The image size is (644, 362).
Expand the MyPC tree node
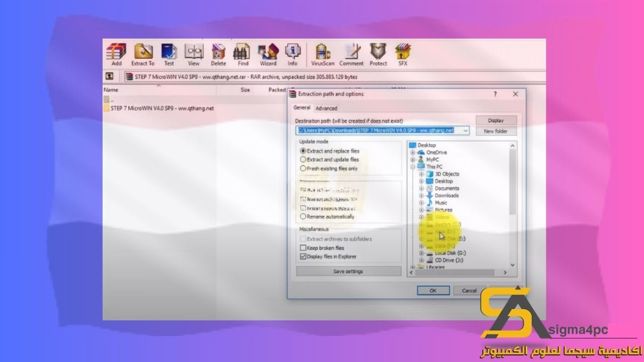[x=413, y=159]
